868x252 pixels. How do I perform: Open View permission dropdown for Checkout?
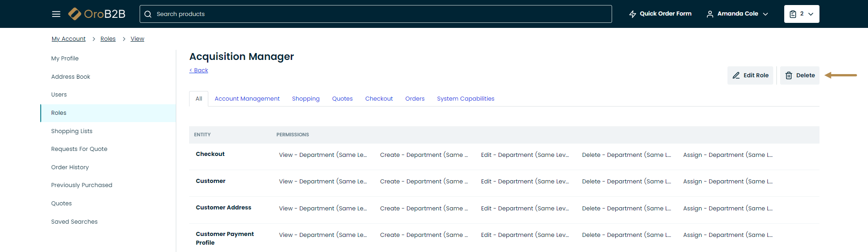[323, 155]
